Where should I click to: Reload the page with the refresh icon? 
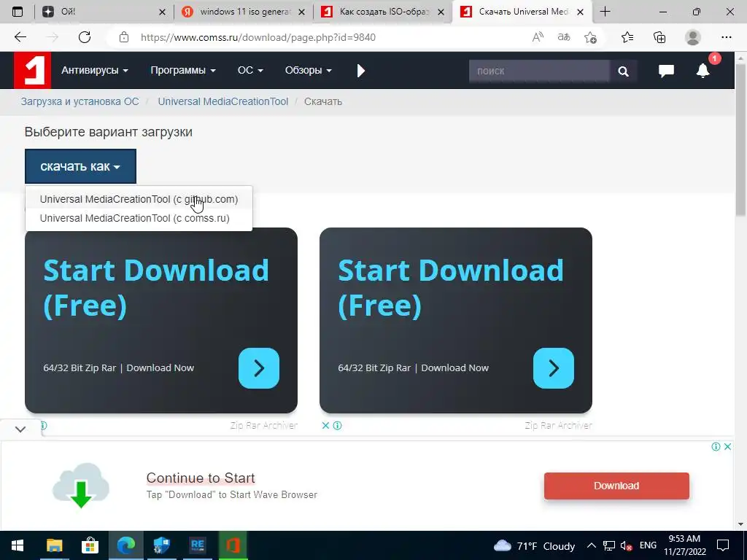click(85, 37)
